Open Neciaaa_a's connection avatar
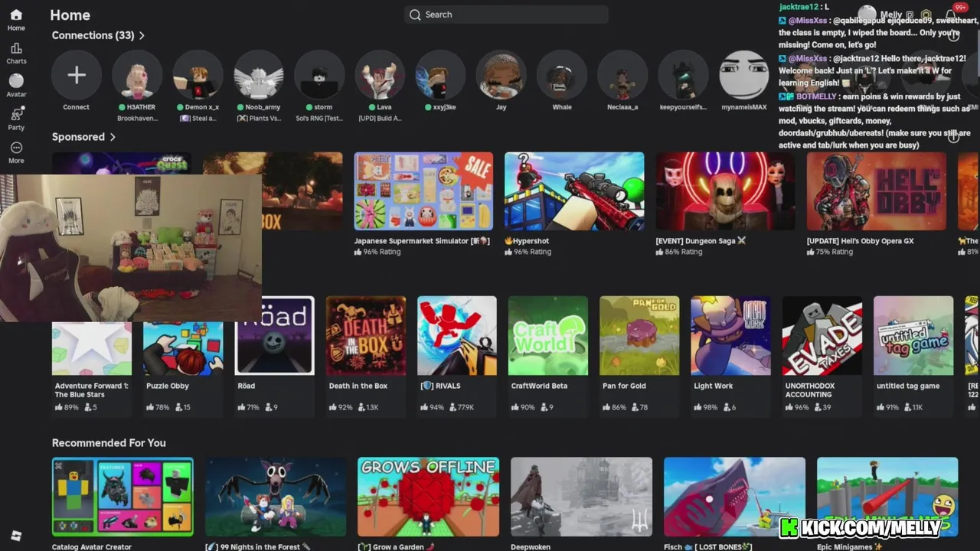This screenshot has width=980, height=551. [622, 75]
